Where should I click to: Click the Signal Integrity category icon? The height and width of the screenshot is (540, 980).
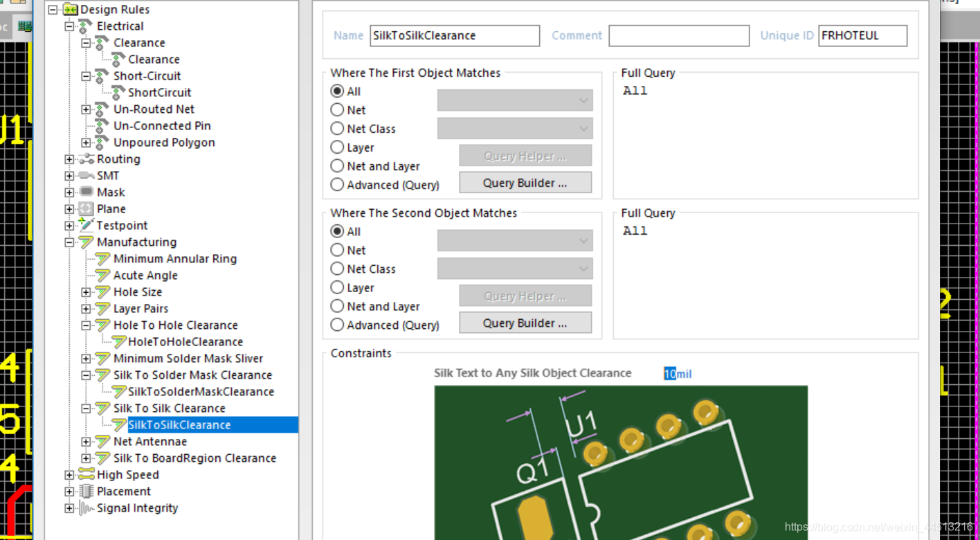click(86, 508)
